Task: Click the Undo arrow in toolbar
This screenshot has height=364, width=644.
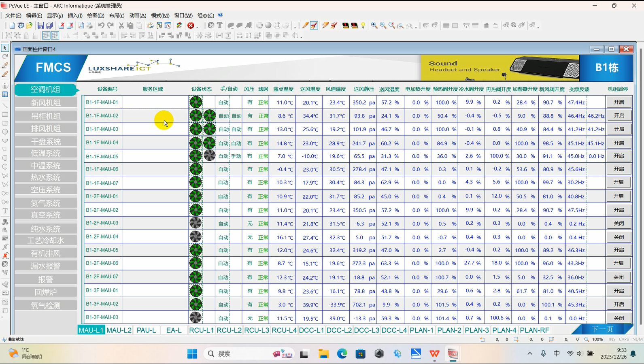Action: pyautogui.click(x=101, y=26)
